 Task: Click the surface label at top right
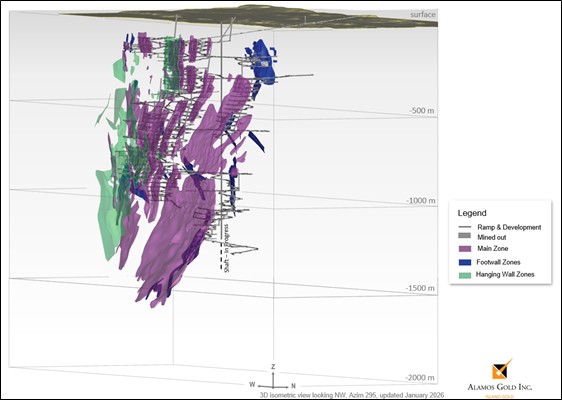[x=423, y=15]
